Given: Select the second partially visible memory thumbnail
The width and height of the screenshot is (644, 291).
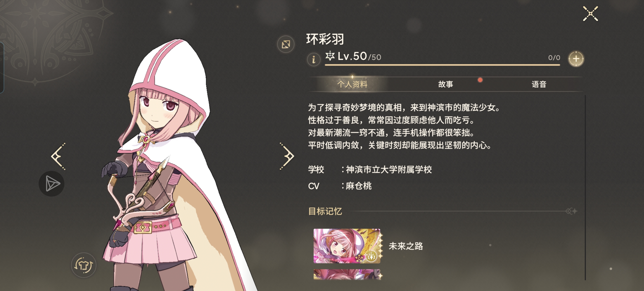Looking at the screenshot, I should point(347,274).
